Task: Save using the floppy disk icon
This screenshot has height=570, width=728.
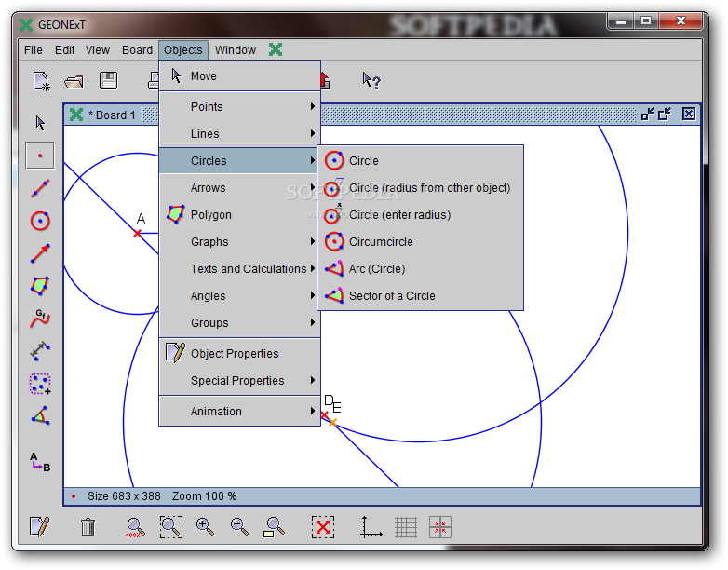Action: coord(108,81)
